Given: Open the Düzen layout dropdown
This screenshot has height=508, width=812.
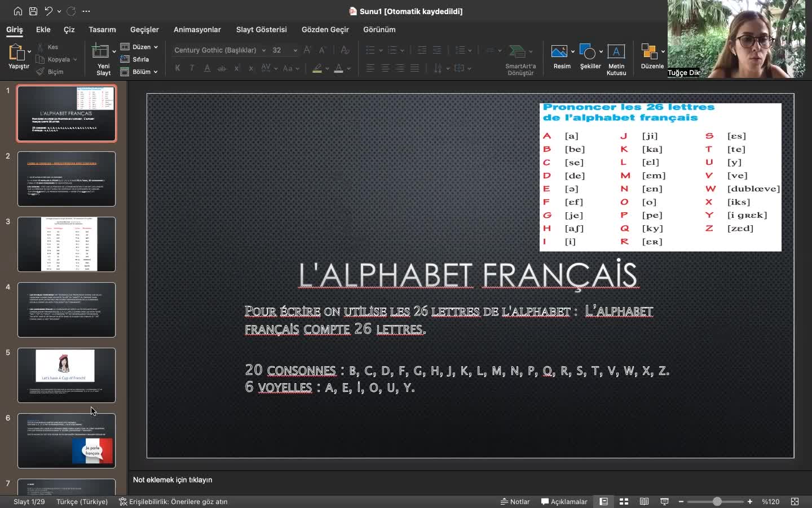Looking at the screenshot, I should click(x=139, y=47).
